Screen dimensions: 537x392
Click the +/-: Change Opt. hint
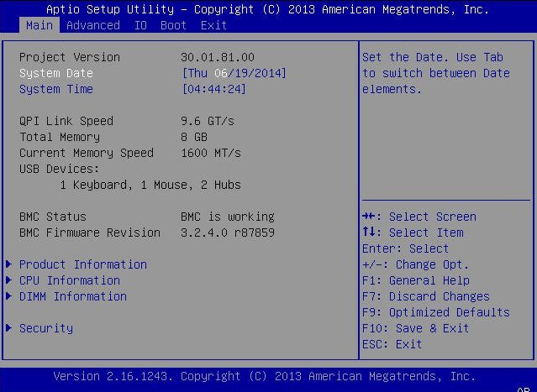[x=415, y=264]
